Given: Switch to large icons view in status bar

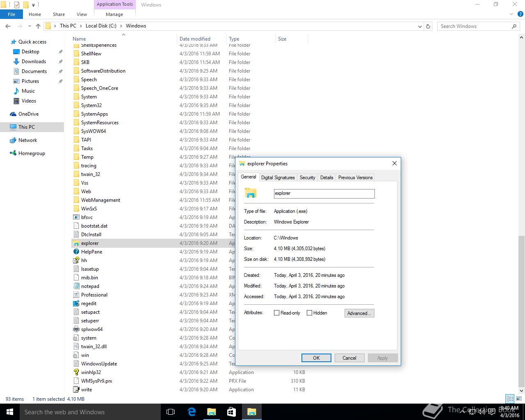Looking at the screenshot, I should pyautogui.click(x=519, y=399).
